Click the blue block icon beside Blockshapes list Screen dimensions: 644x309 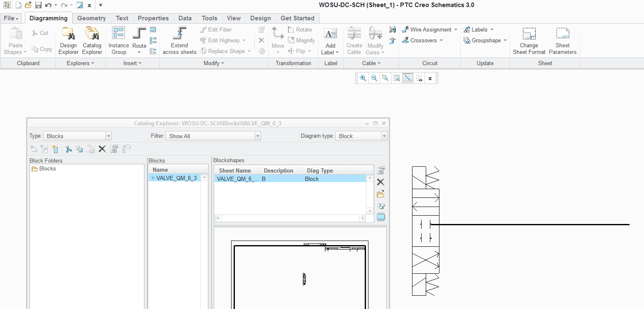[x=381, y=217]
